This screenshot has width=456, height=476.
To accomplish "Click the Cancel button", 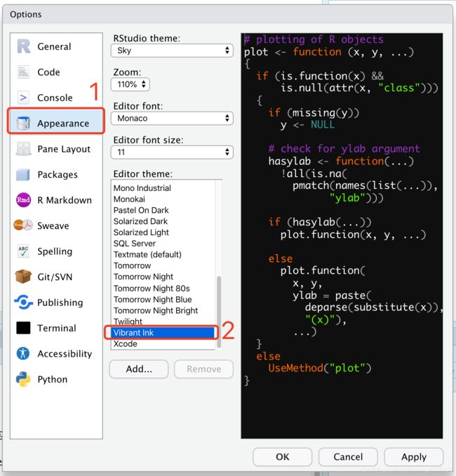I will point(348,456).
